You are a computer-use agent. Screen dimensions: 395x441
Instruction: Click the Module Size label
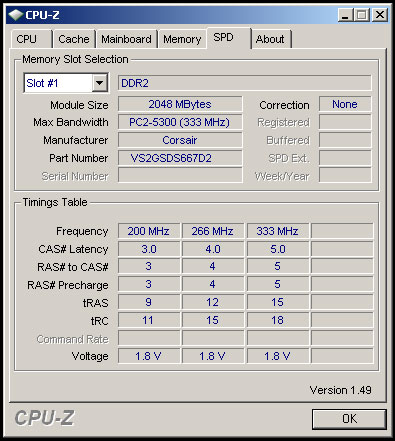click(x=79, y=105)
